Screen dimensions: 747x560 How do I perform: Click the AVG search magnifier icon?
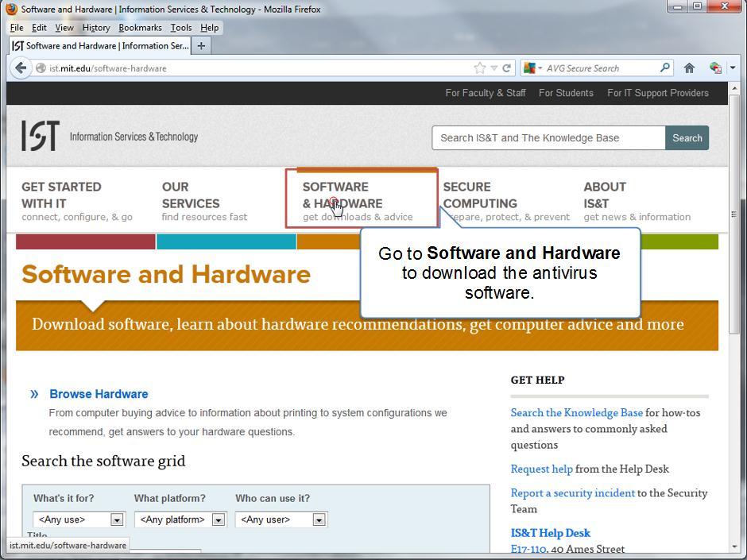click(665, 68)
